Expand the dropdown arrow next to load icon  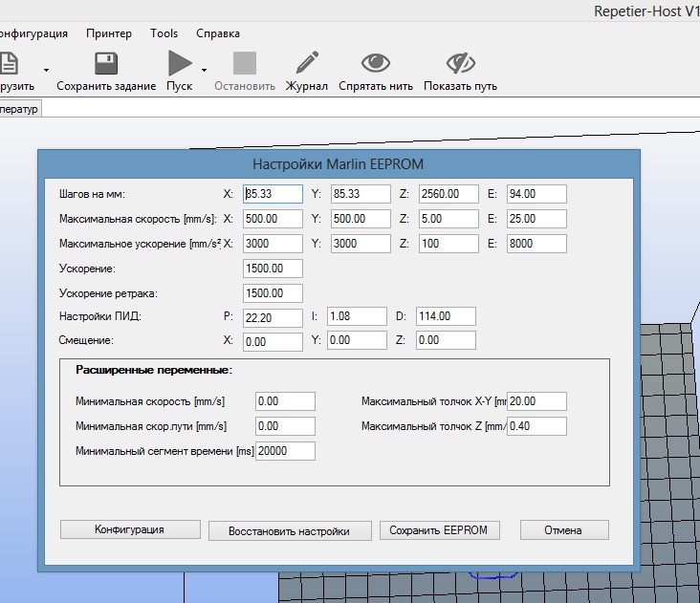(46, 70)
